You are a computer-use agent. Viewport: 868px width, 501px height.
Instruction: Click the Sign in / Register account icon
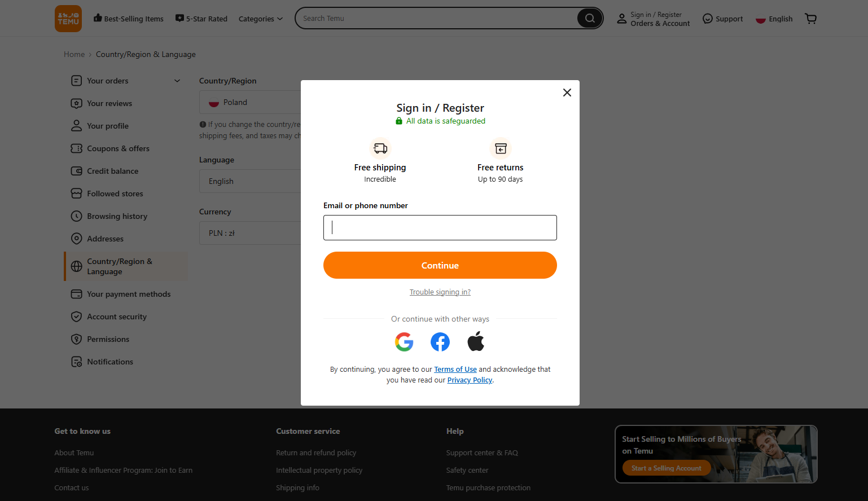pos(622,18)
